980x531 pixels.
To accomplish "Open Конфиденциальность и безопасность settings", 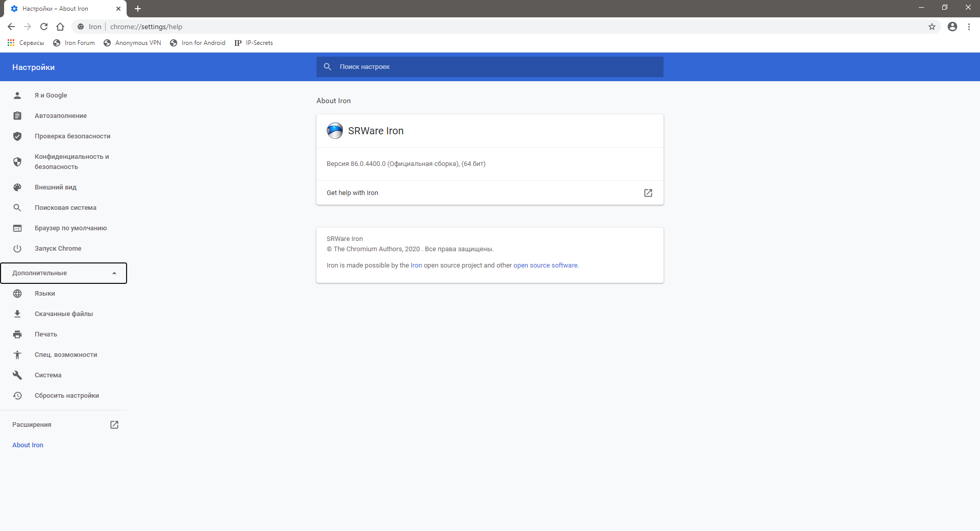I will [71, 162].
